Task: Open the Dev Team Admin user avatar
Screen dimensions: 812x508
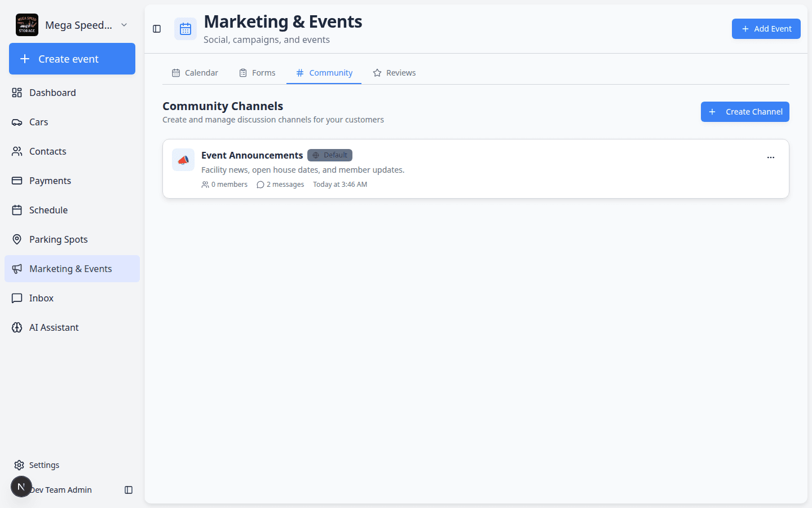Action: [x=21, y=487]
